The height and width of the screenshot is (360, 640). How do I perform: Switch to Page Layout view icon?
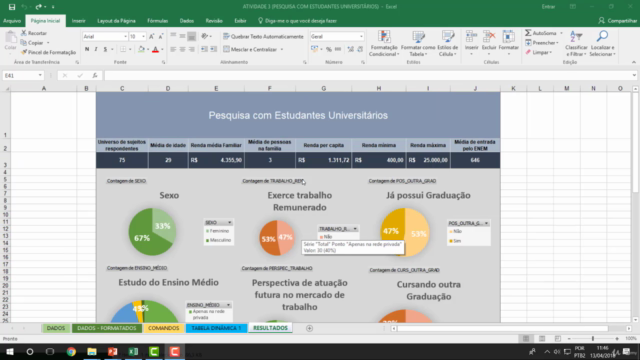(542, 339)
